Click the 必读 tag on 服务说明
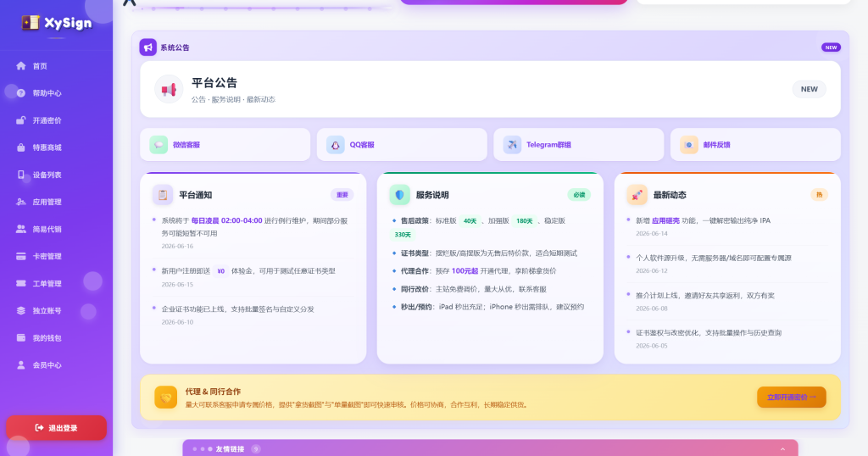This screenshot has width=868, height=456. 579,195
